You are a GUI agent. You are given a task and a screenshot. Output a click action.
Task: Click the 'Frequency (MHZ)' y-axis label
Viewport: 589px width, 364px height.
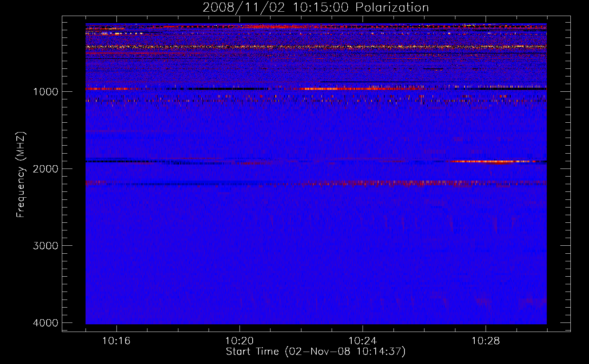21,175
